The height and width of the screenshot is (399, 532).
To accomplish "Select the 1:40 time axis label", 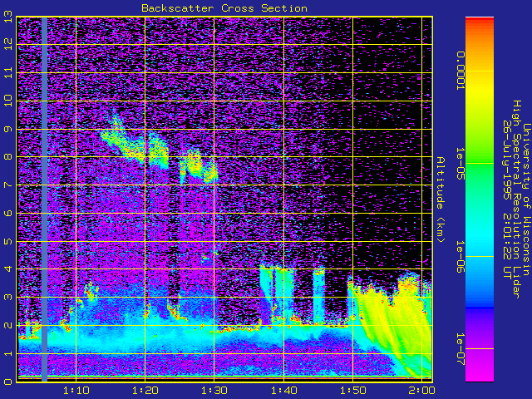I will click(x=284, y=390).
